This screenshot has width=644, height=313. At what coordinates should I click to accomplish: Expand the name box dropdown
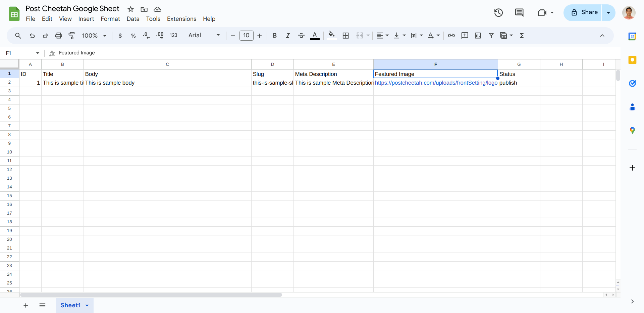[38, 53]
